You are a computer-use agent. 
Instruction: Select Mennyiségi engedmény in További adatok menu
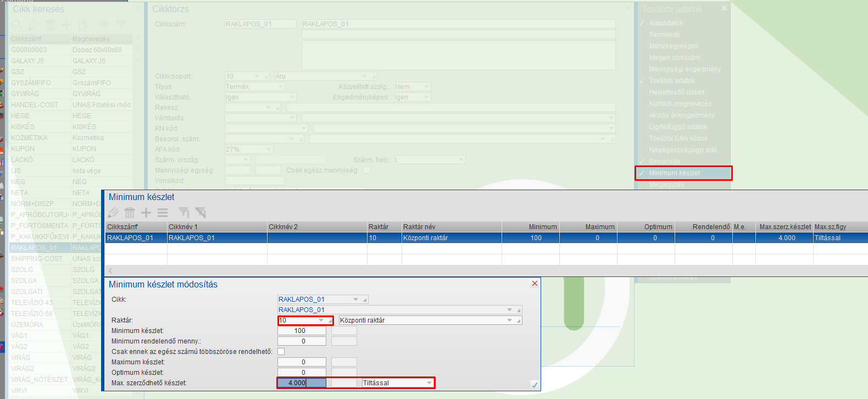pos(685,69)
